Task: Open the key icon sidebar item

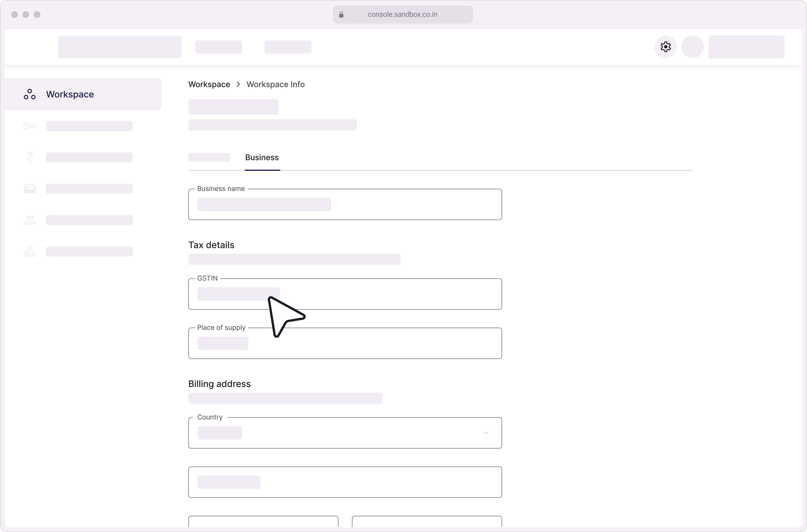Action: pyautogui.click(x=30, y=126)
